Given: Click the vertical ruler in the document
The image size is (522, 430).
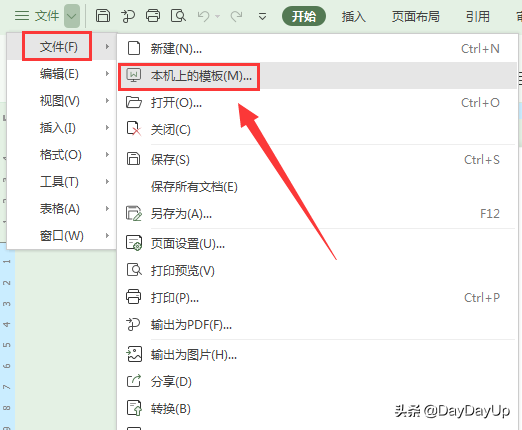Looking at the screenshot, I should [x=7, y=336].
